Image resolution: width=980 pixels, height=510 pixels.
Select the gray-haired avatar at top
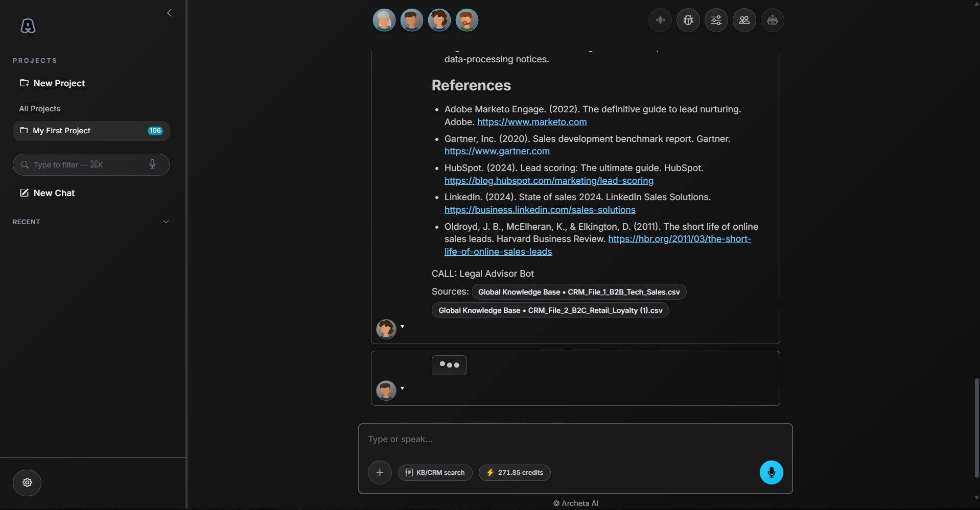pos(384,20)
